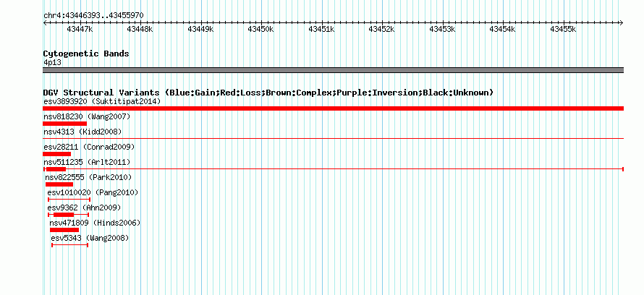Click the left arrowhead of the ruler
The width and height of the screenshot is (644, 295).
[45, 22]
